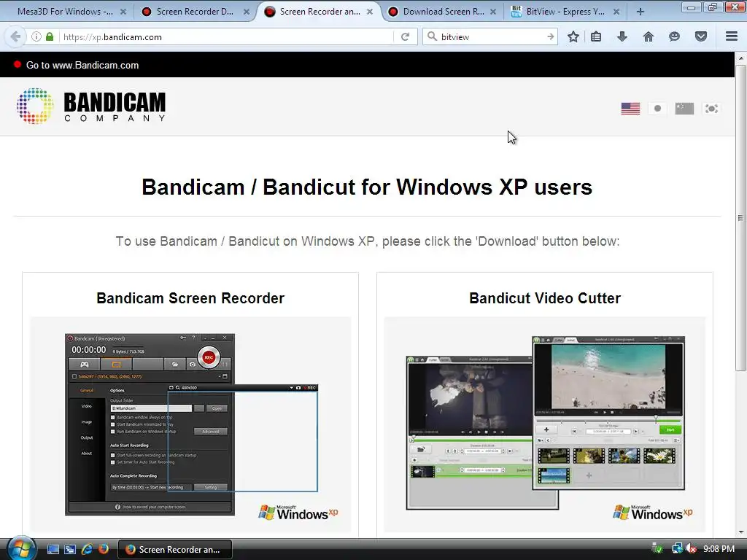
Task: Open the downloads arrow panel
Action: click(622, 36)
